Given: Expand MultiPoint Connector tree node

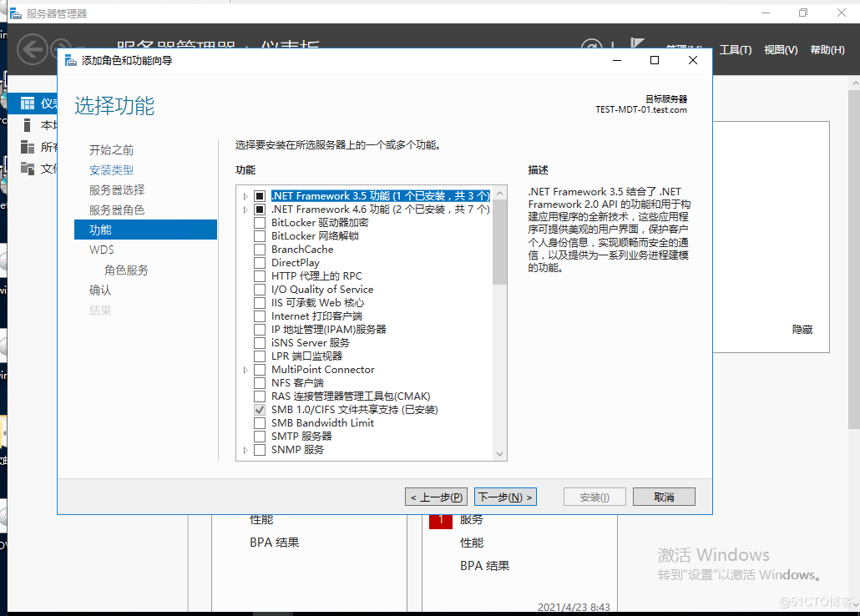Looking at the screenshot, I should point(245,371).
